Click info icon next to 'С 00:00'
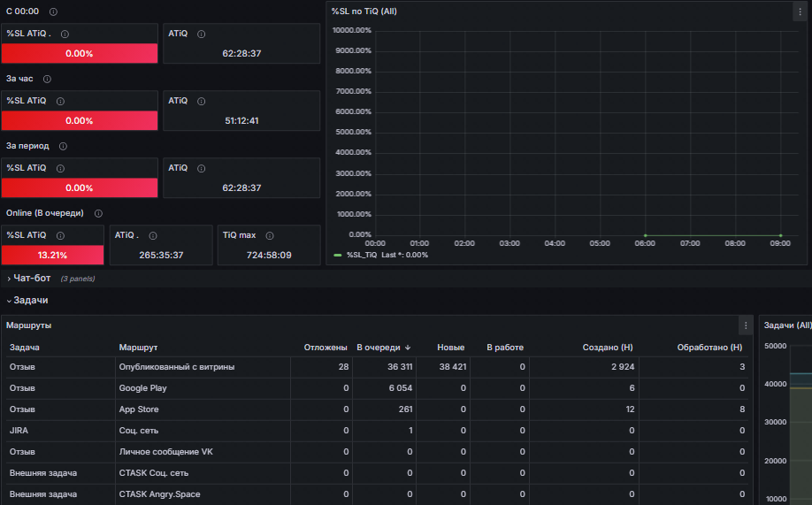812x505 pixels. (53, 11)
